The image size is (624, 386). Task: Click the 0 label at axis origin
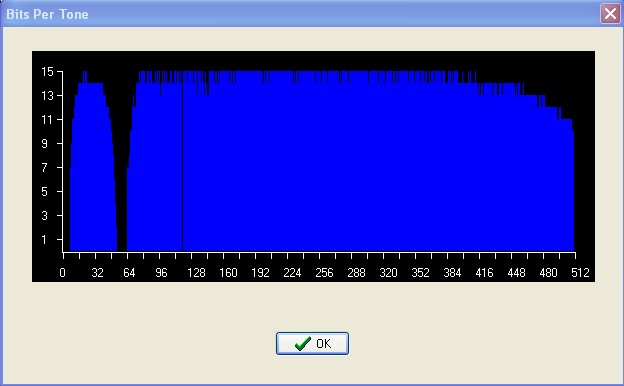[x=62, y=273]
